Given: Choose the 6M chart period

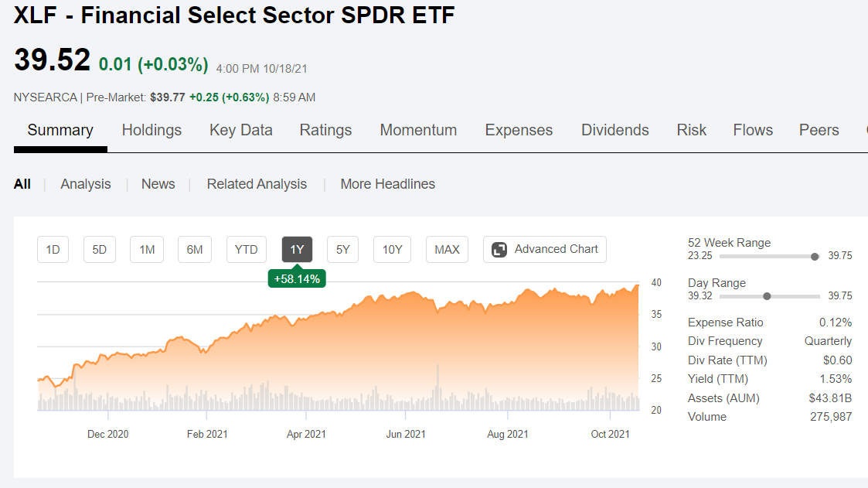Looking at the screenshot, I should pos(195,249).
